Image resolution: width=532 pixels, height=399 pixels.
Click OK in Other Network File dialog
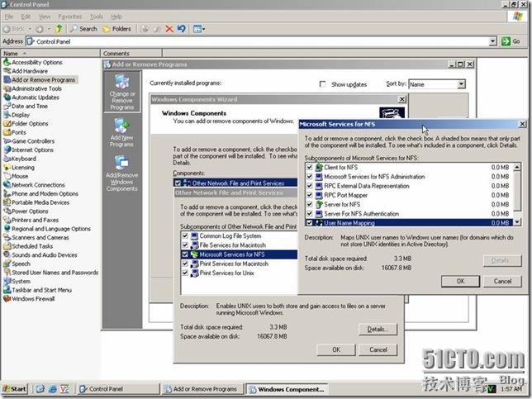(336, 349)
